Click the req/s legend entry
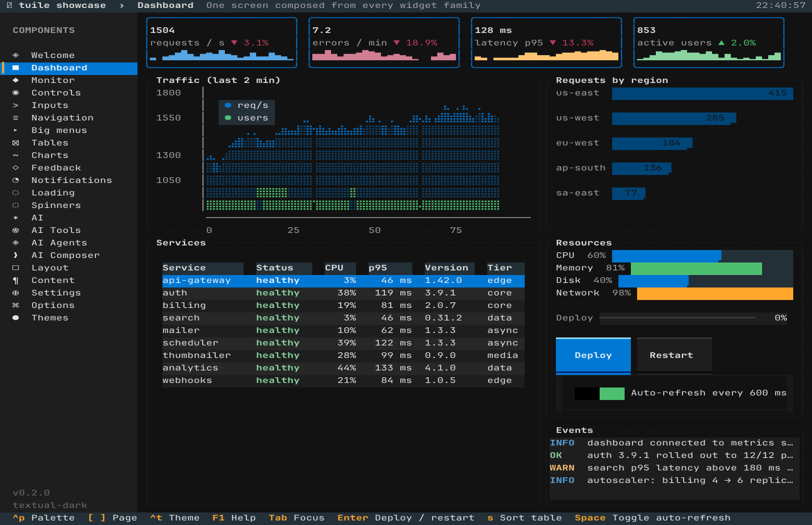Screen dimensions: 812x525 246,106
